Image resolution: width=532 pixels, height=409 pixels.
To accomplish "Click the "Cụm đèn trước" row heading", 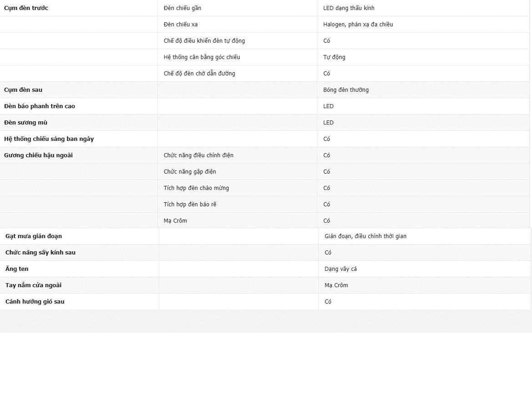I will [x=26, y=8].
